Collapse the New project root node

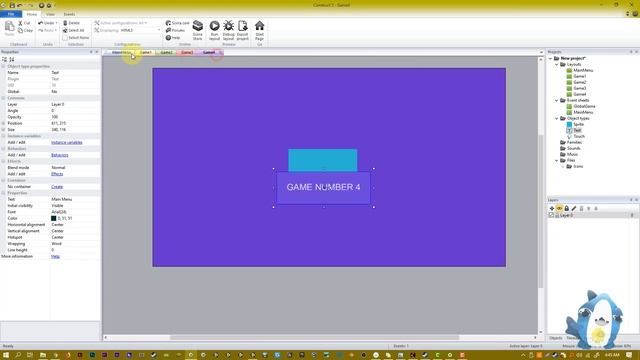[551, 58]
